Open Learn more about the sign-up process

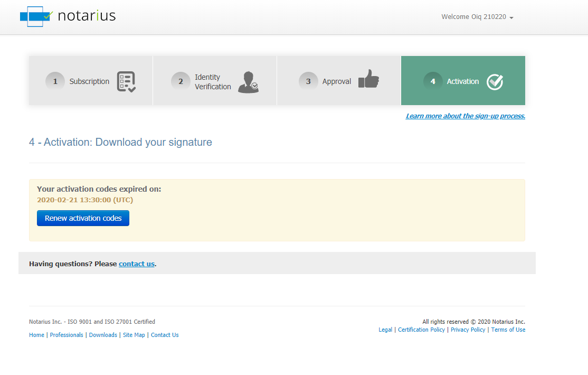pyautogui.click(x=465, y=116)
